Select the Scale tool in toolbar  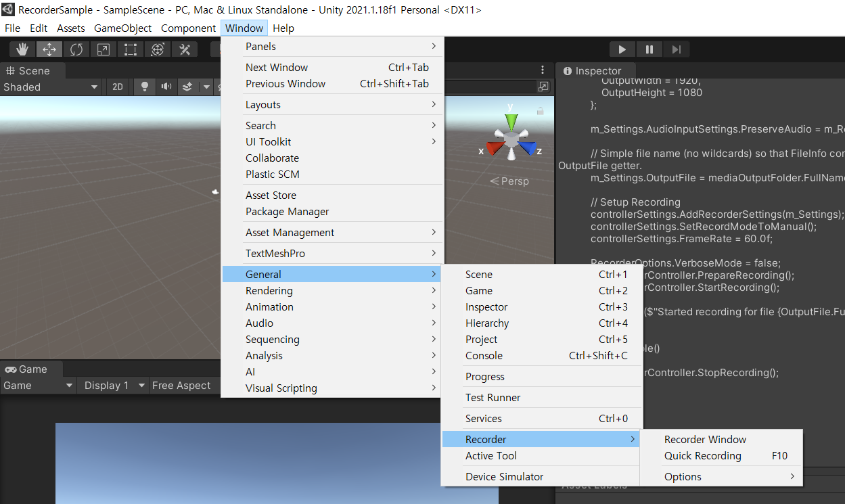tap(104, 49)
